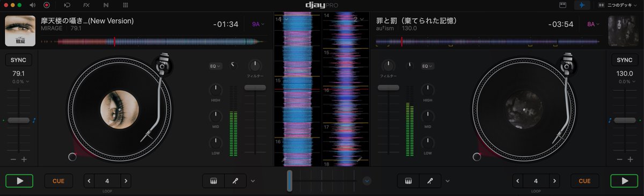Open left deck key 9A dropdown

pyautogui.click(x=258, y=24)
